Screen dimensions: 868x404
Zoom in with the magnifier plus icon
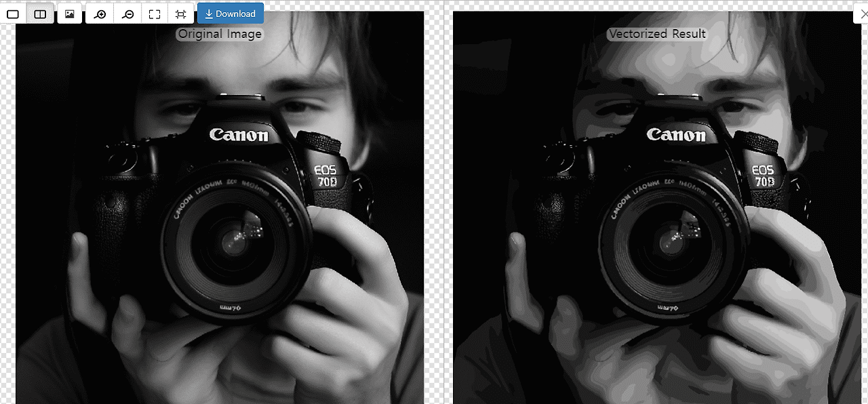100,14
